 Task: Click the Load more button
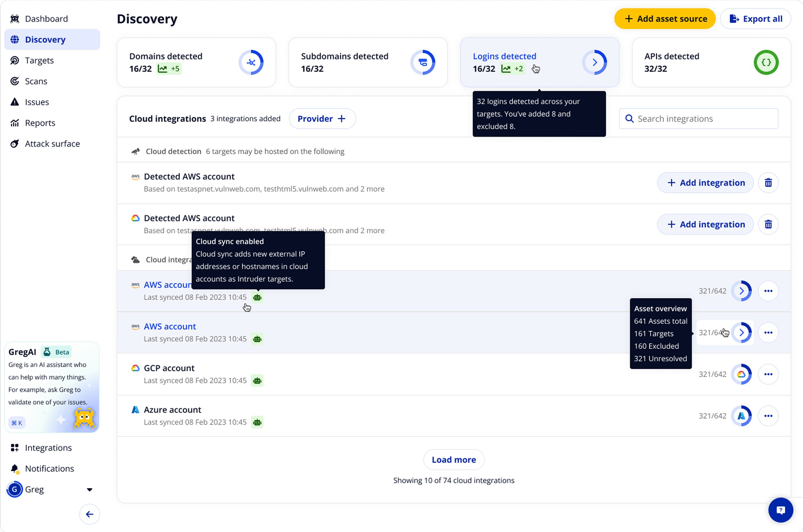454,459
